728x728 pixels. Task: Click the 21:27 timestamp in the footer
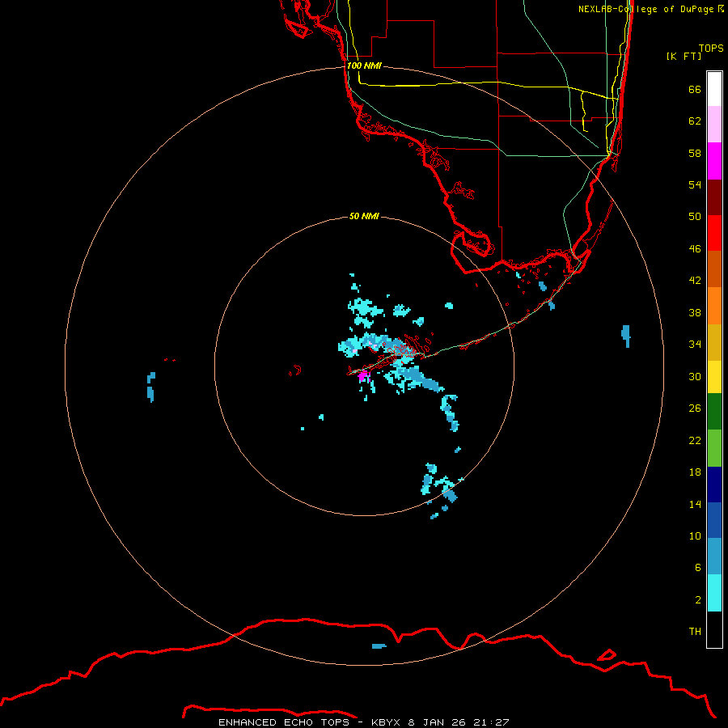point(491,722)
